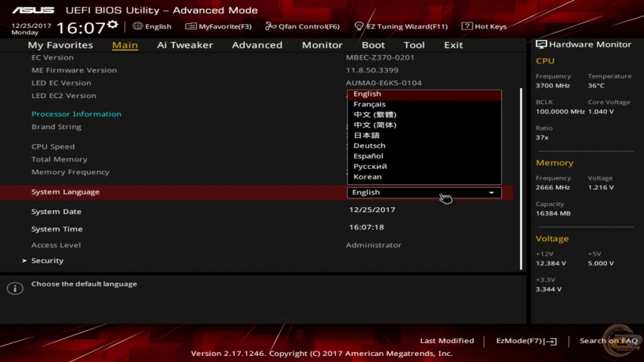
Task: Show Hot Keys help
Action: coord(484,26)
